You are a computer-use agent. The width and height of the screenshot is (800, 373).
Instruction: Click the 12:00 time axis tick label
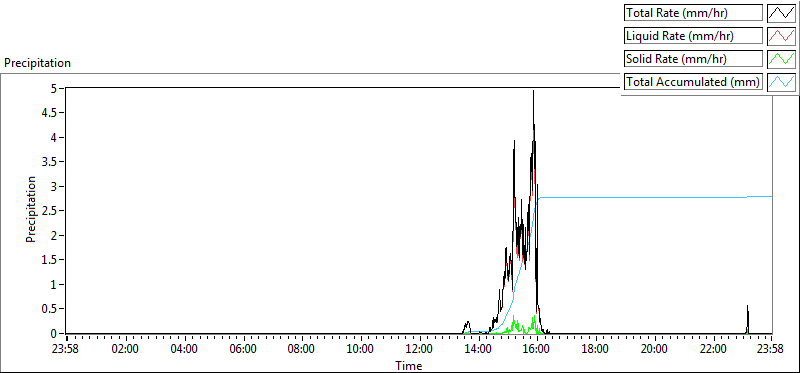click(419, 350)
